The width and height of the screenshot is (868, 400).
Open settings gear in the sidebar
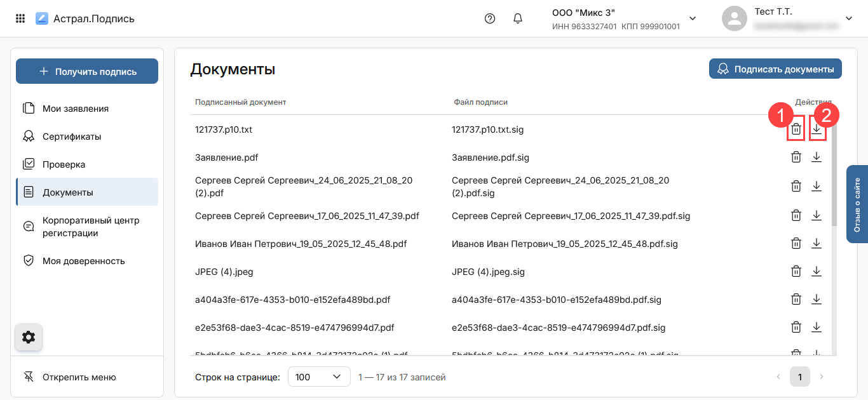(29, 337)
